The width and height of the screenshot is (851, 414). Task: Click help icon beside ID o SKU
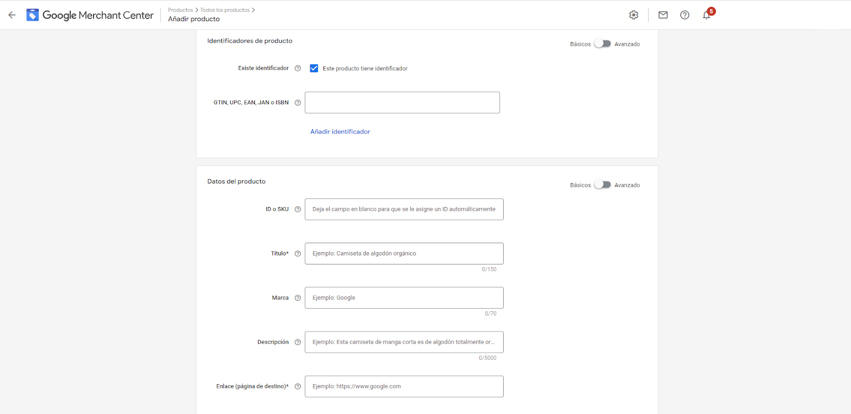tap(298, 210)
